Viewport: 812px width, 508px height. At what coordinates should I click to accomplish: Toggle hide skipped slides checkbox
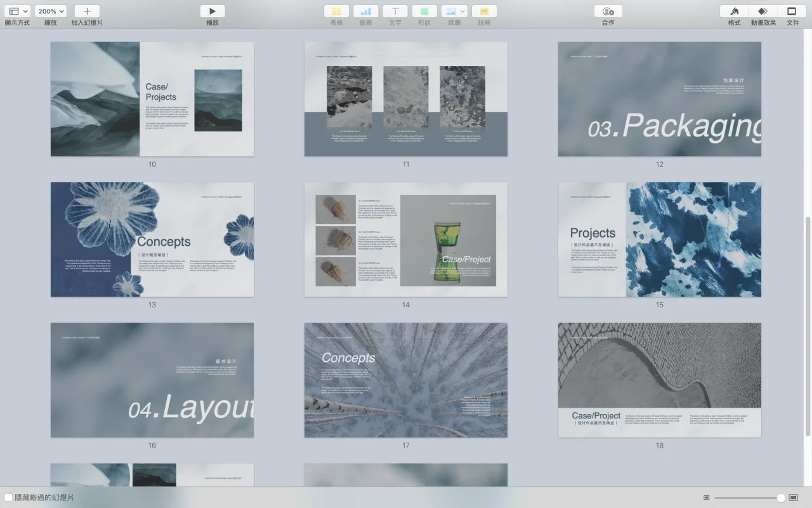(8, 498)
